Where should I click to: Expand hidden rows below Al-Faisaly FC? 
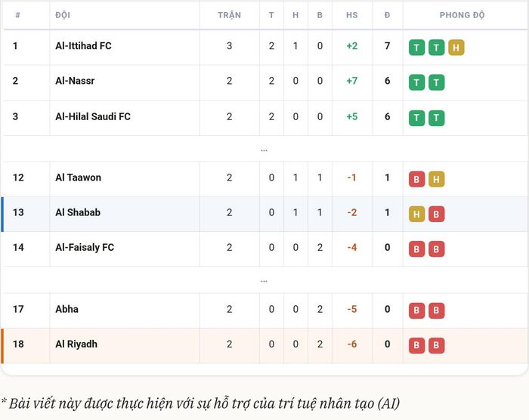tap(264, 281)
